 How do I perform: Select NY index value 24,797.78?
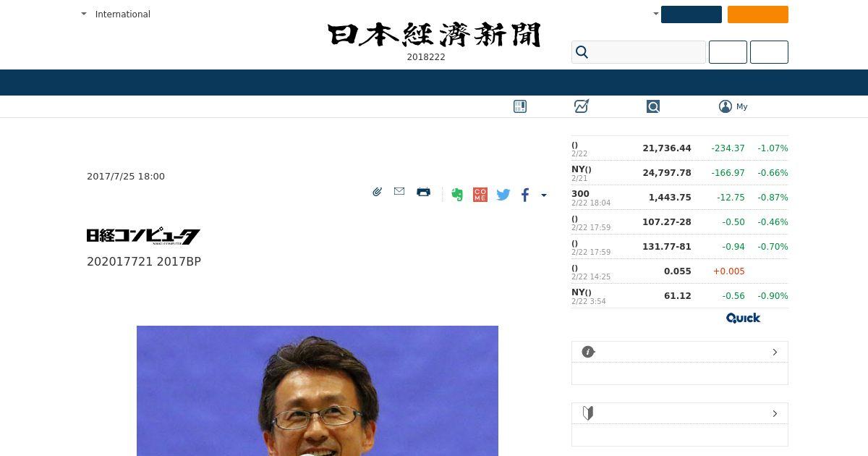[667, 173]
